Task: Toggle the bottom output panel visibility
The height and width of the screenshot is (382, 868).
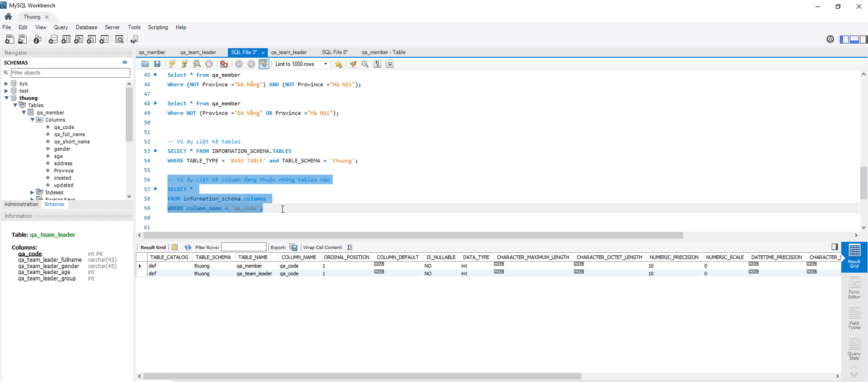Action: [x=854, y=39]
